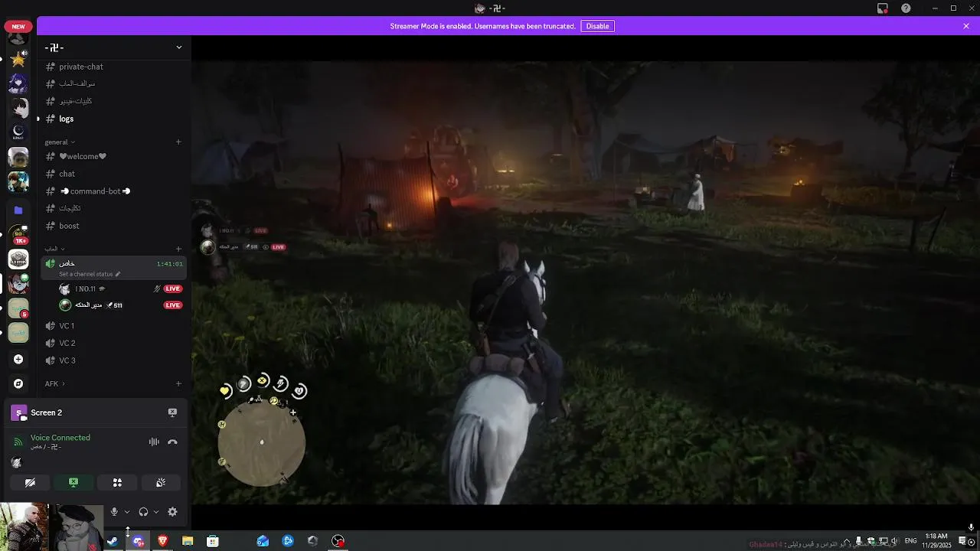Image resolution: width=980 pixels, height=551 pixels.
Task: Open Windows notification center icon
Action: [x=962, y=541]
